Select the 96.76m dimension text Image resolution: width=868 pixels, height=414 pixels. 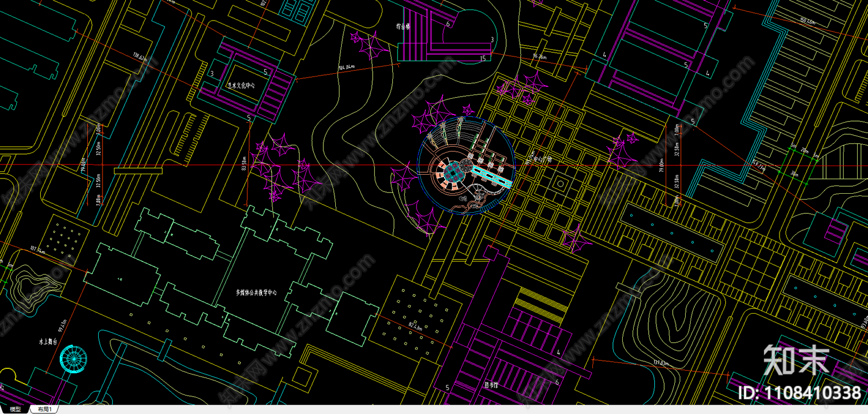[540, 56]
